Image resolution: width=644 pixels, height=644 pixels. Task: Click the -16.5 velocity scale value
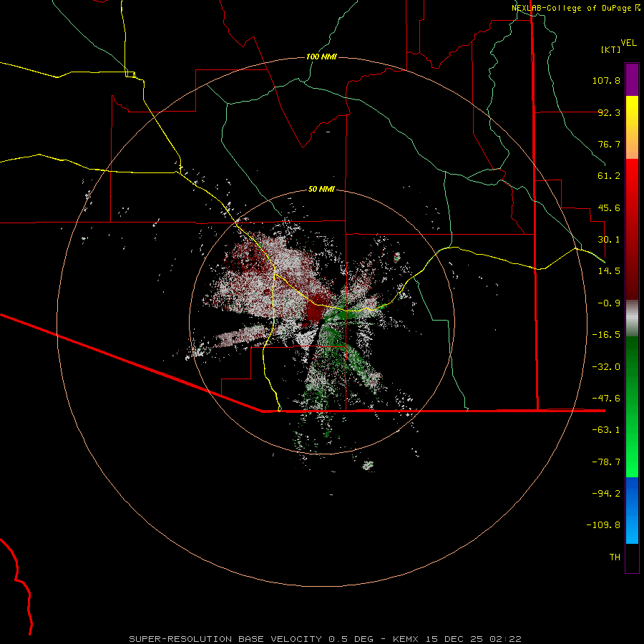coord(606,335)
